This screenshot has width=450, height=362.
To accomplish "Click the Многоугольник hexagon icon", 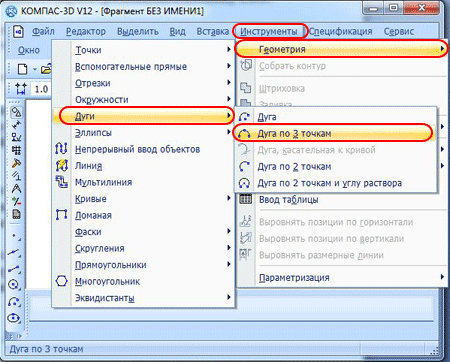I will 61,281.
